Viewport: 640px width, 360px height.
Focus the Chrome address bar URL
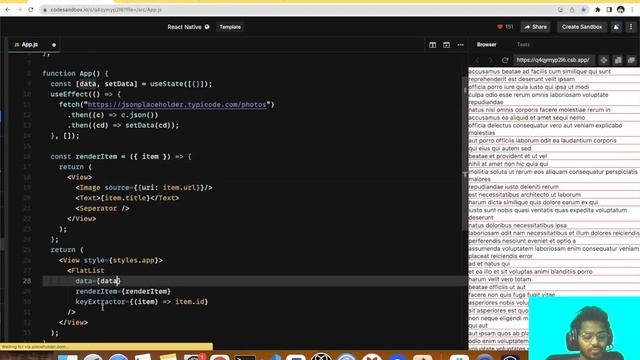pos(106,9)
